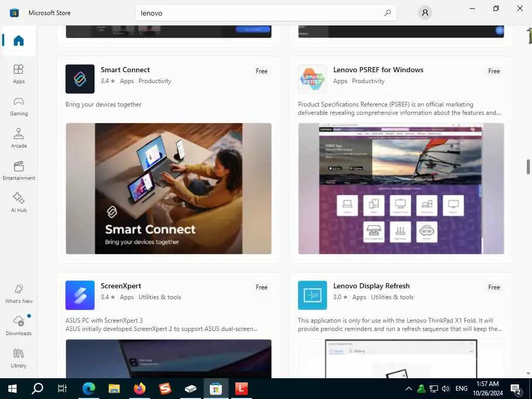Open AI Hub
Screen dimensions: 532x399
pyautogui.click(x=19, y=203)
